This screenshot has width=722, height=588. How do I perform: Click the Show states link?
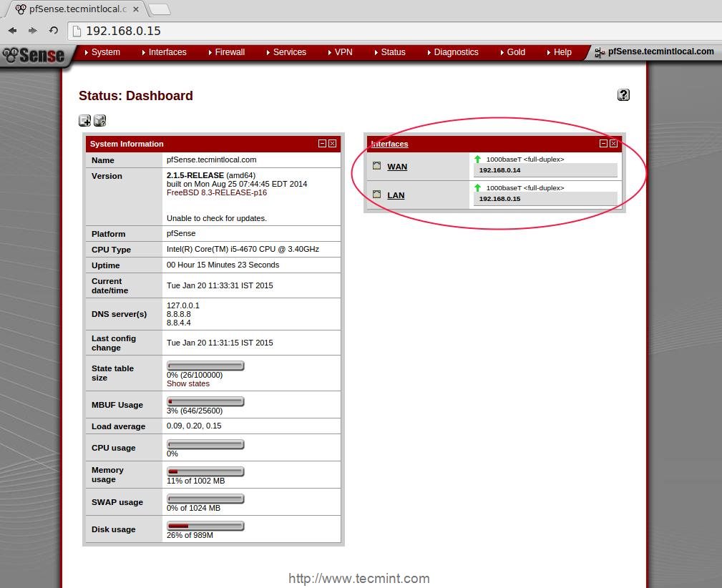[x=188, y=383]
